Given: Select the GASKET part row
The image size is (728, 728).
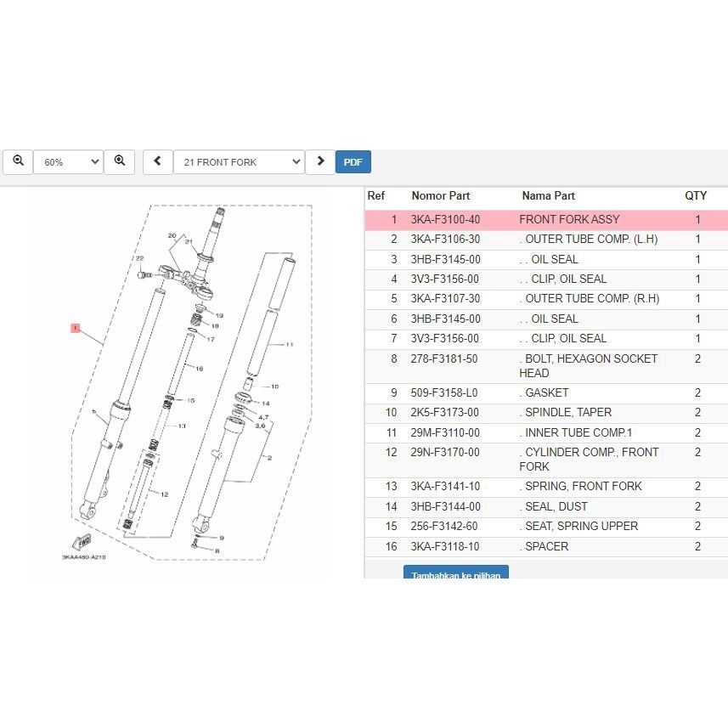Looking at the screenshot, I should (547, 393).
